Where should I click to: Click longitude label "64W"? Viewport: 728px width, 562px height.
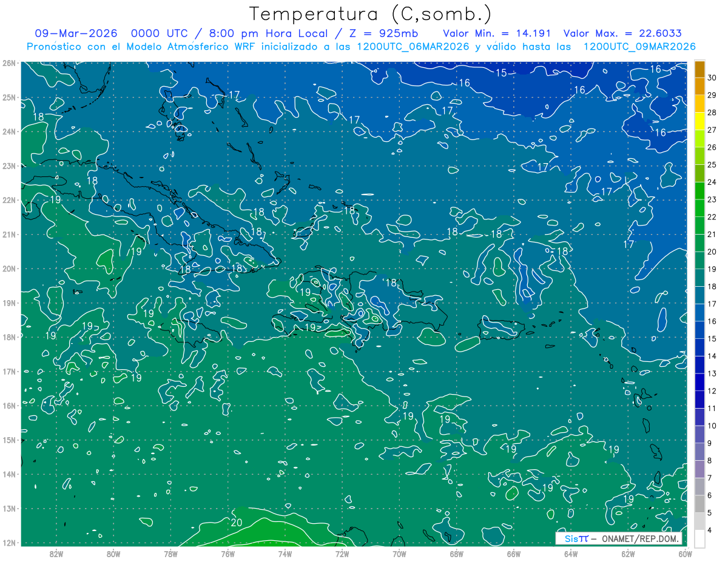click(x=571, y=554)
